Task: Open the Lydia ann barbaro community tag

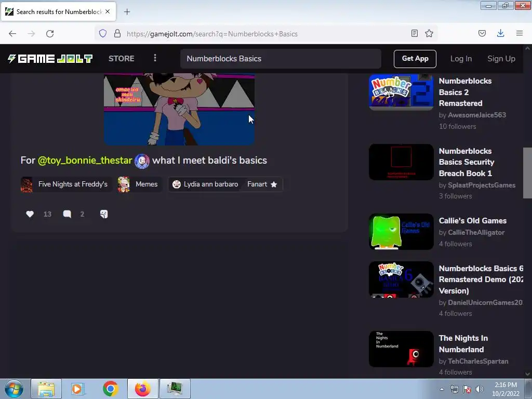Action: pos(205,184)
